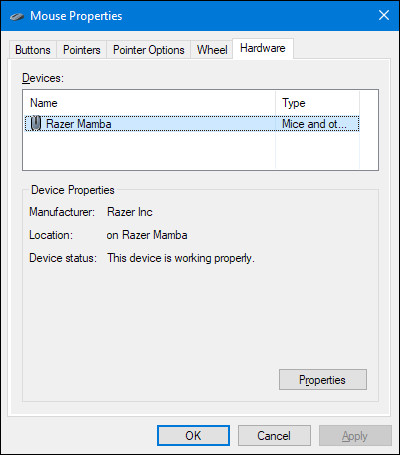Click the Cancel button

(x=274, y=435)
